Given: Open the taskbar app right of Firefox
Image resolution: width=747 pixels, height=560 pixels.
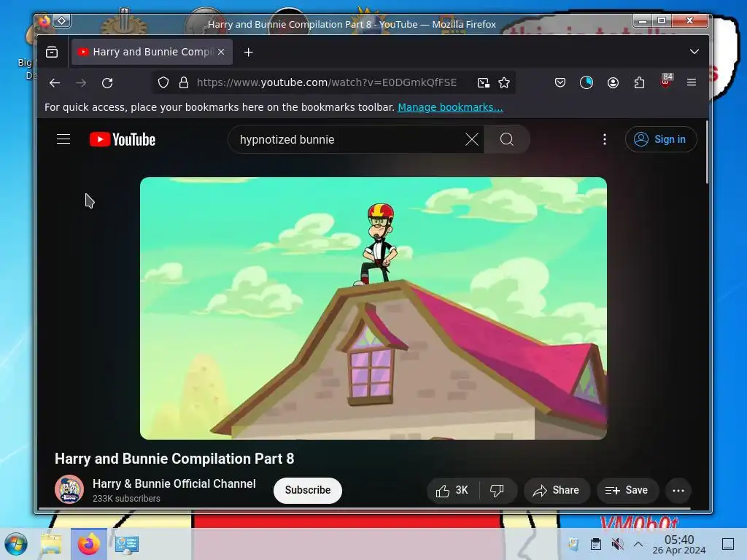Looking at the screenshot, I should tap(126, 544).
